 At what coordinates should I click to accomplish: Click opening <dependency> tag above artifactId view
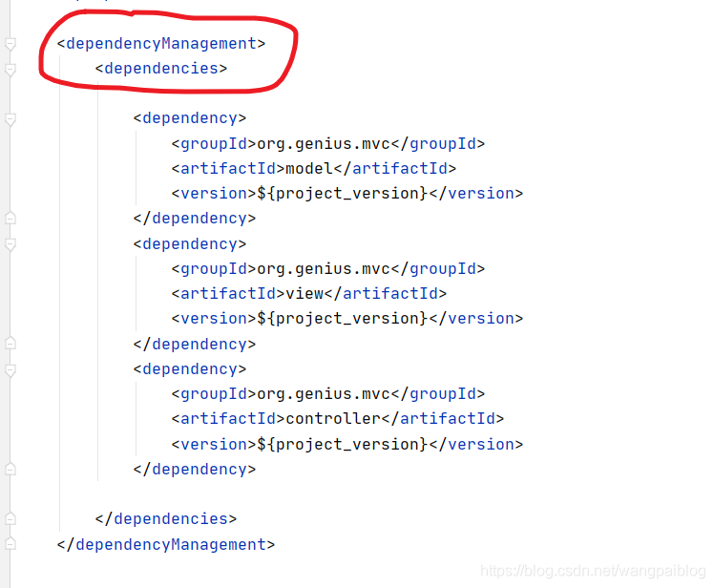point(190,244)
